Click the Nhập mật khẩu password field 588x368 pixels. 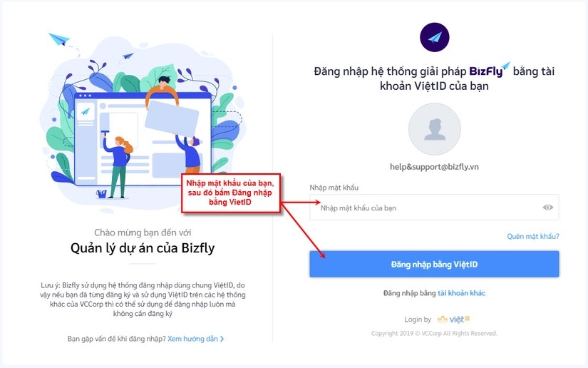(434, 208)
